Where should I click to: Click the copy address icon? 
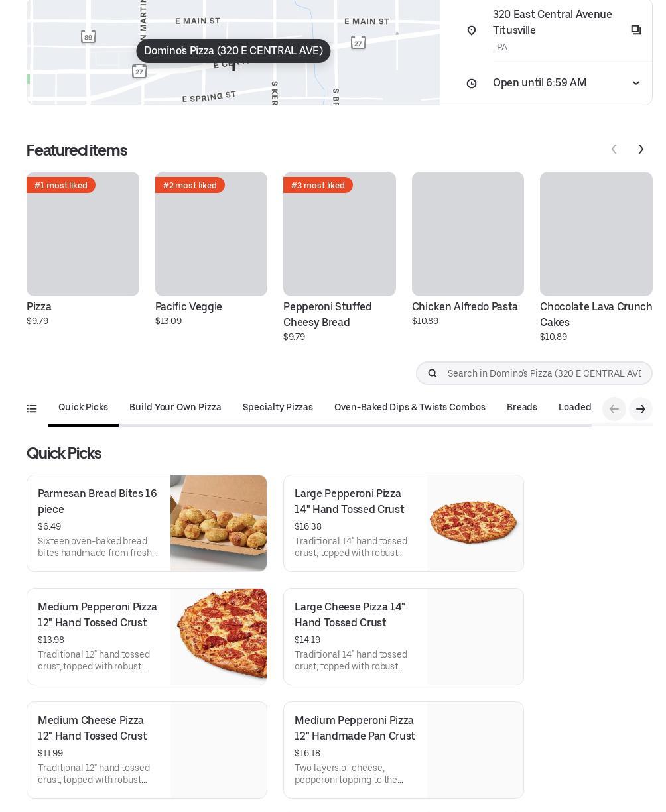[x=636, y=30]
